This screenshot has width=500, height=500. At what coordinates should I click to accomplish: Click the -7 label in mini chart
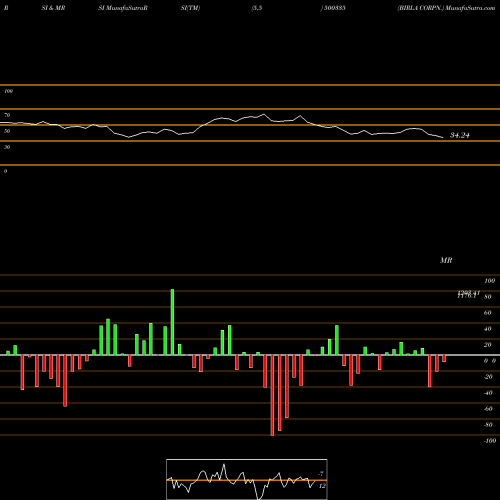pyautogui.click(x=321, y=474)
